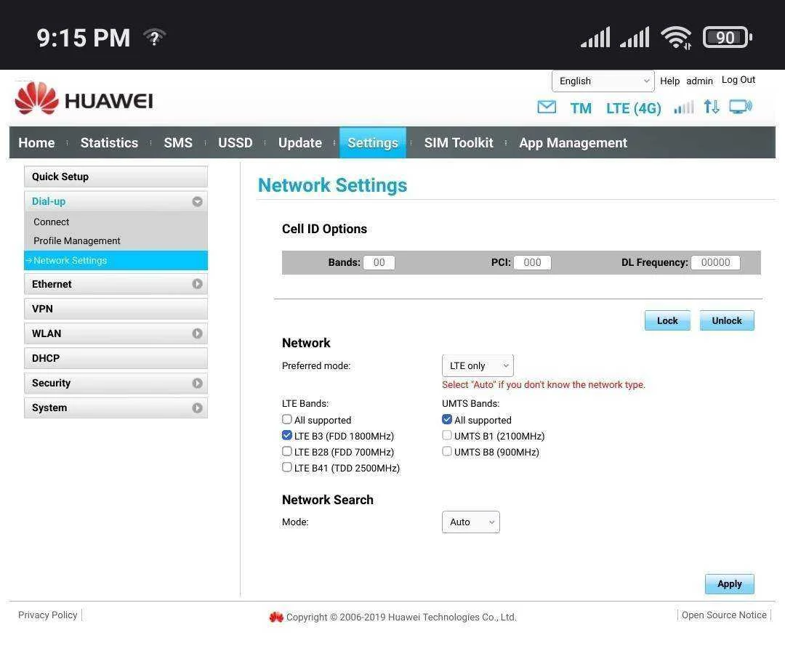Open Network Search Mode dropdown
Viewport: 785px width, 672px height.
(470, 522)
